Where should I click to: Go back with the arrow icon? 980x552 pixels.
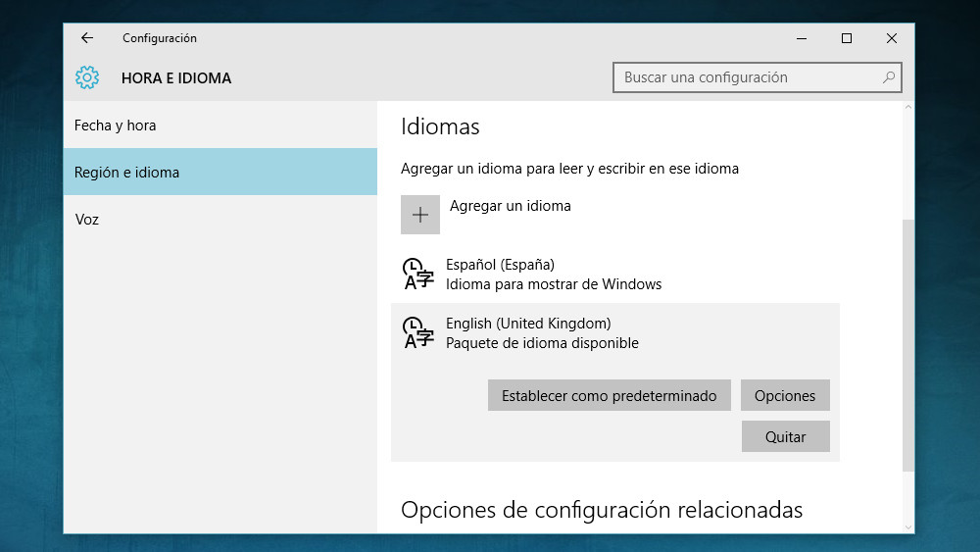pos(87,38)
